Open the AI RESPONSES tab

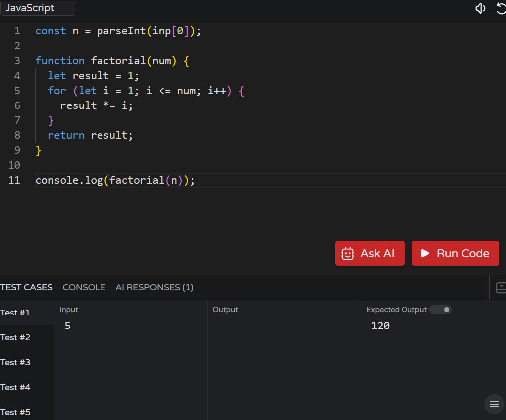(x=154, y=287)
